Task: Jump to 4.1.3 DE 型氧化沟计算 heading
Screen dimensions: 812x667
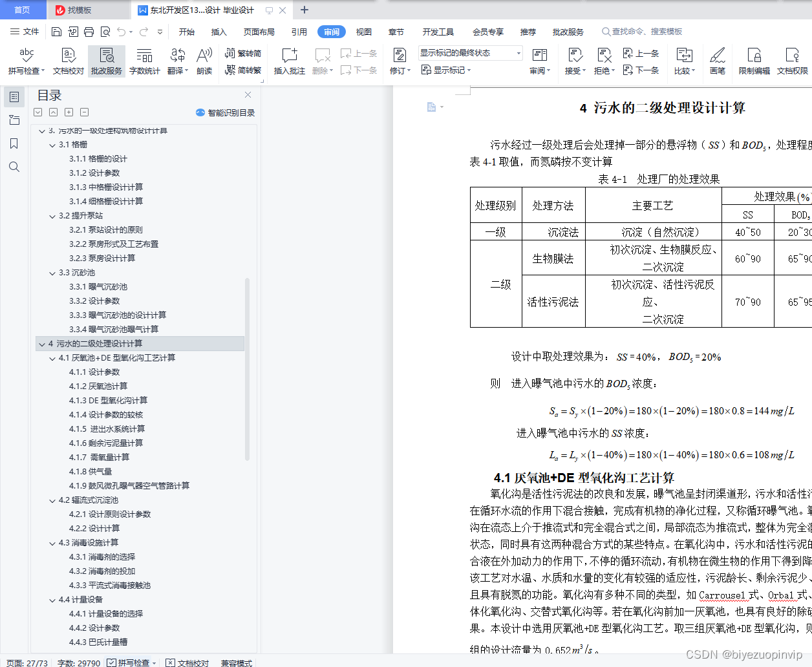Action: click(108, 401)
